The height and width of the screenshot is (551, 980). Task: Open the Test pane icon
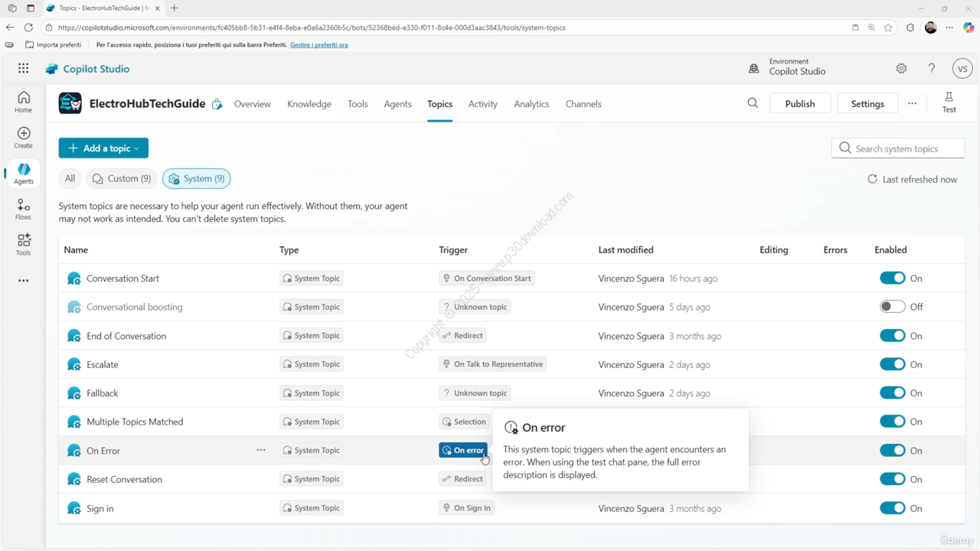click(x=949, y=103)
